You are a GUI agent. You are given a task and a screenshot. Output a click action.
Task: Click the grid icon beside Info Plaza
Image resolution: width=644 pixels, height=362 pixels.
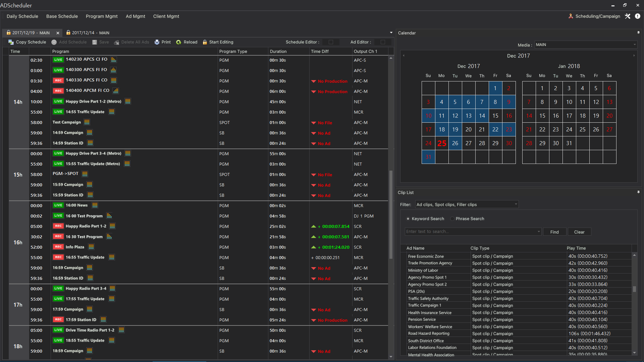click(91, 247)
